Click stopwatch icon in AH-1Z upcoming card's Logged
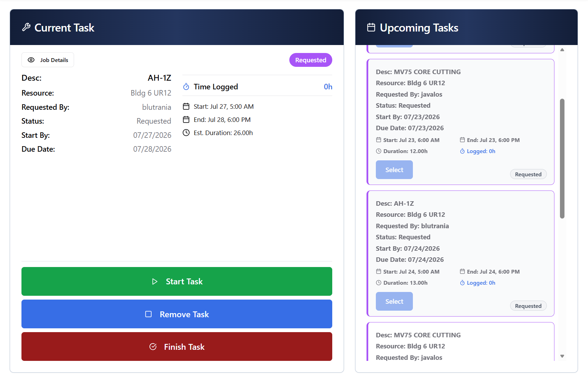588x382 pixels. click(462, 283)
